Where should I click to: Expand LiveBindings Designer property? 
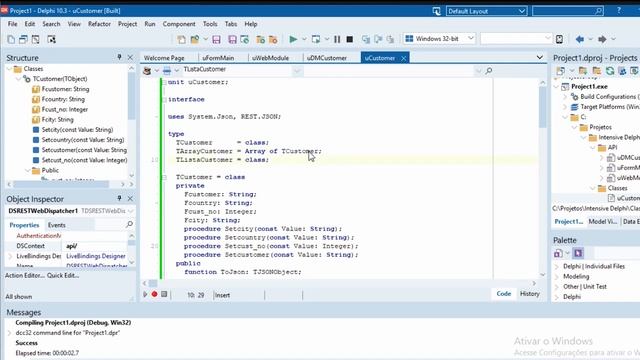[10, 256]
